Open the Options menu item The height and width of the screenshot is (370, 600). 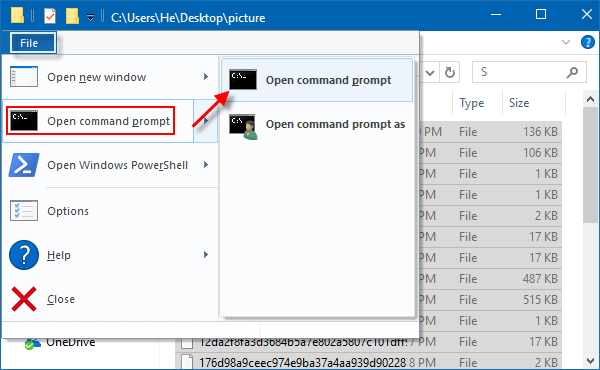pos(109,211)
